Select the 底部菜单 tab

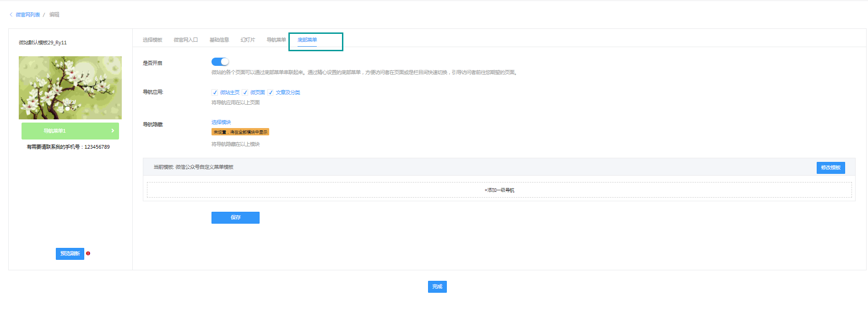click(x=307, y=40)
